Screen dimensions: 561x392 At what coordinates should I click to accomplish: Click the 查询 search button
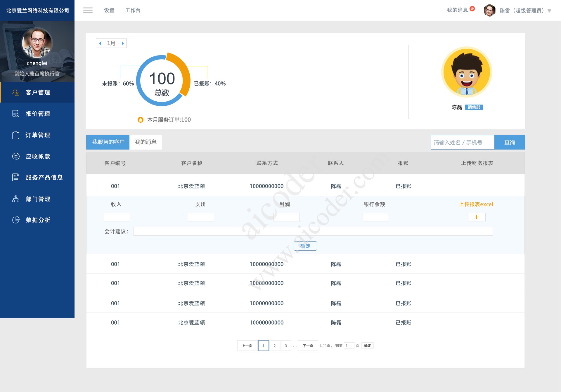pos(509,142)
